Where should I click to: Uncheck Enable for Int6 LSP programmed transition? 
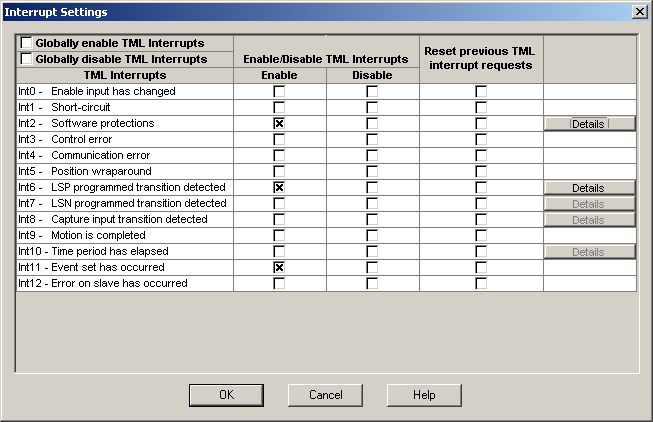point(280,187)
